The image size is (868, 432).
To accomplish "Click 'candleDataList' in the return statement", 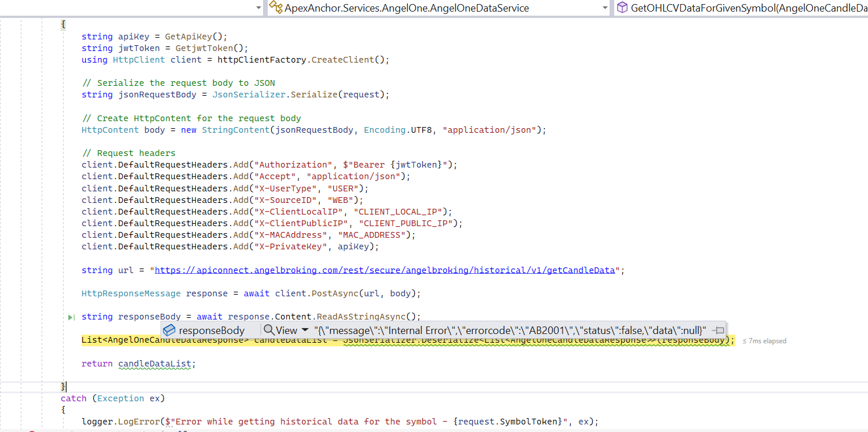I will pyautogui.click(x=155, y=364).
